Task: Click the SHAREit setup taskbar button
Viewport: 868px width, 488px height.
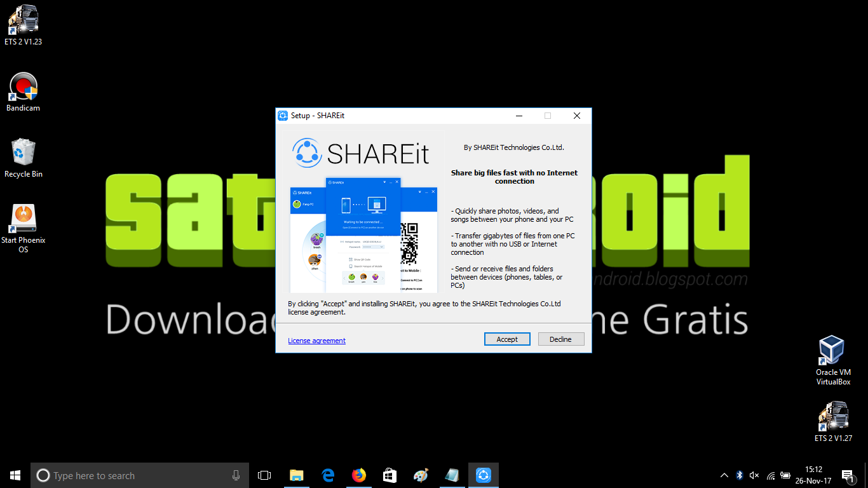Action: pos(484,475)
